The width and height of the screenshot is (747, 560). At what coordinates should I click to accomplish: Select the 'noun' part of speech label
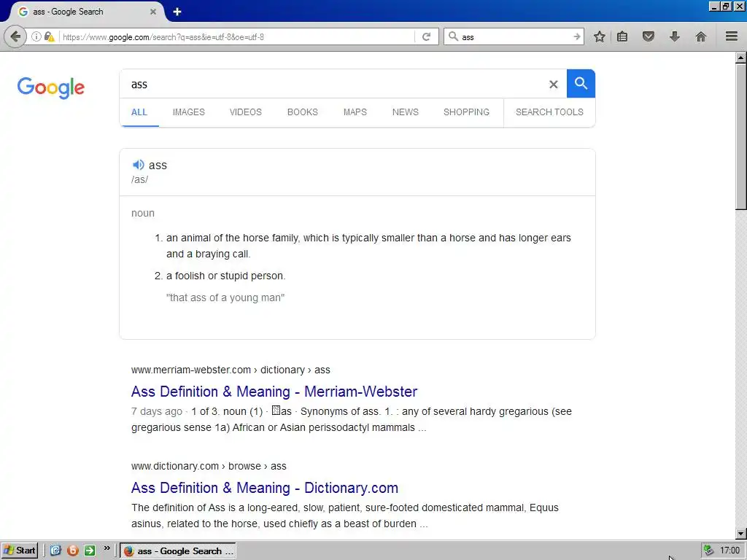pyautogui.click(x=143, y=213)
